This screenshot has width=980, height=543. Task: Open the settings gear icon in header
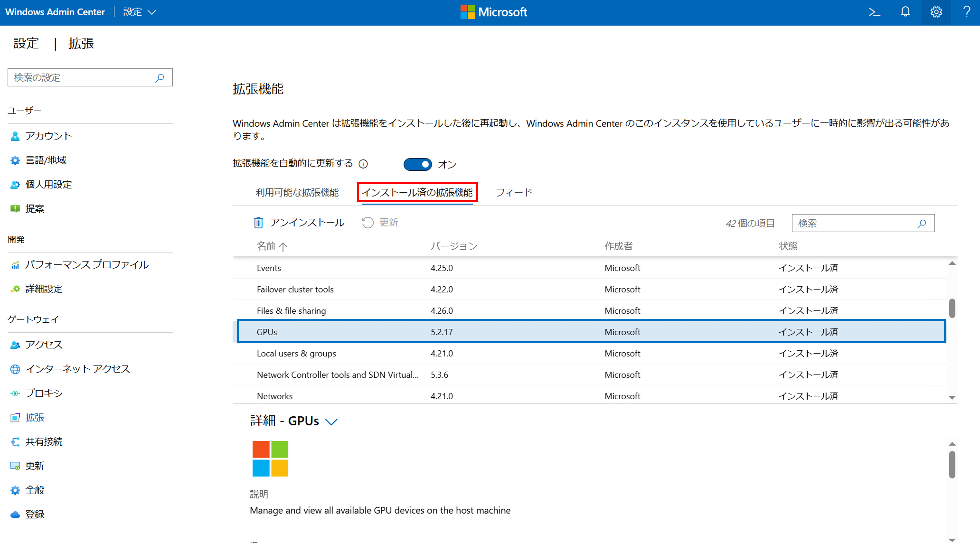936,12
